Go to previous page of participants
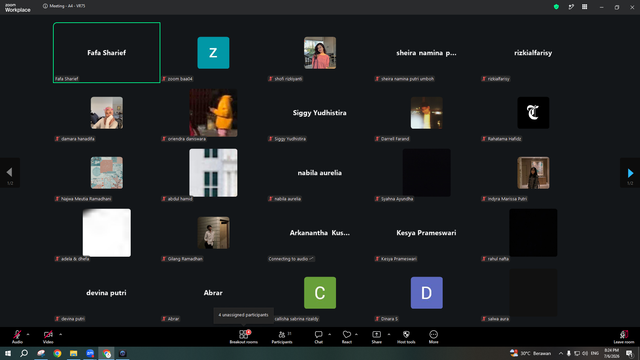 [x=10, y=173]
